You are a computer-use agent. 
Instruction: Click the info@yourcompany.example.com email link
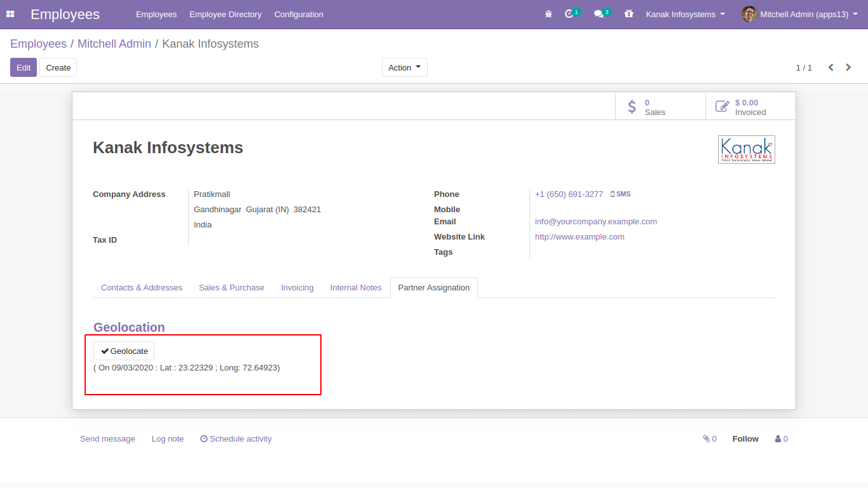click(596, 222)
